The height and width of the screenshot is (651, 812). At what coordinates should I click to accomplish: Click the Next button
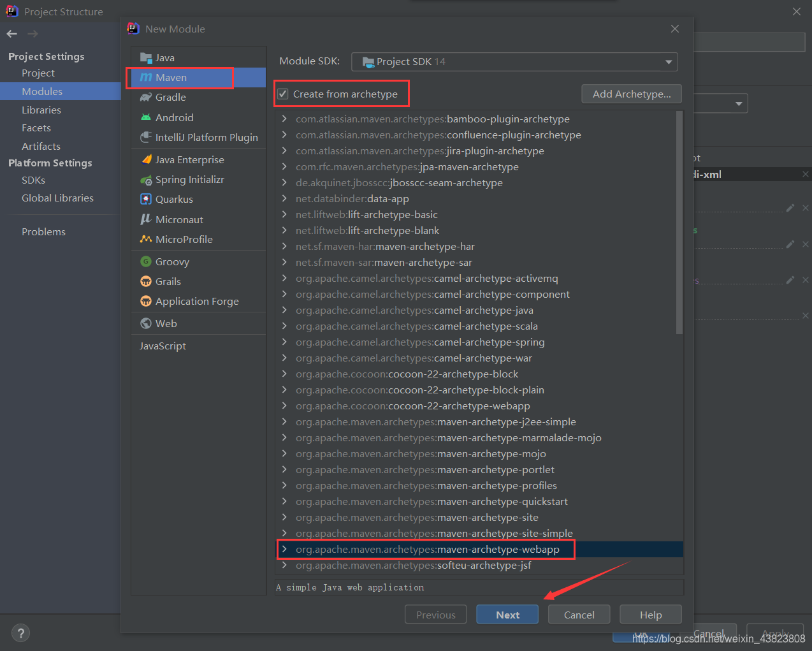click(507, 615)
